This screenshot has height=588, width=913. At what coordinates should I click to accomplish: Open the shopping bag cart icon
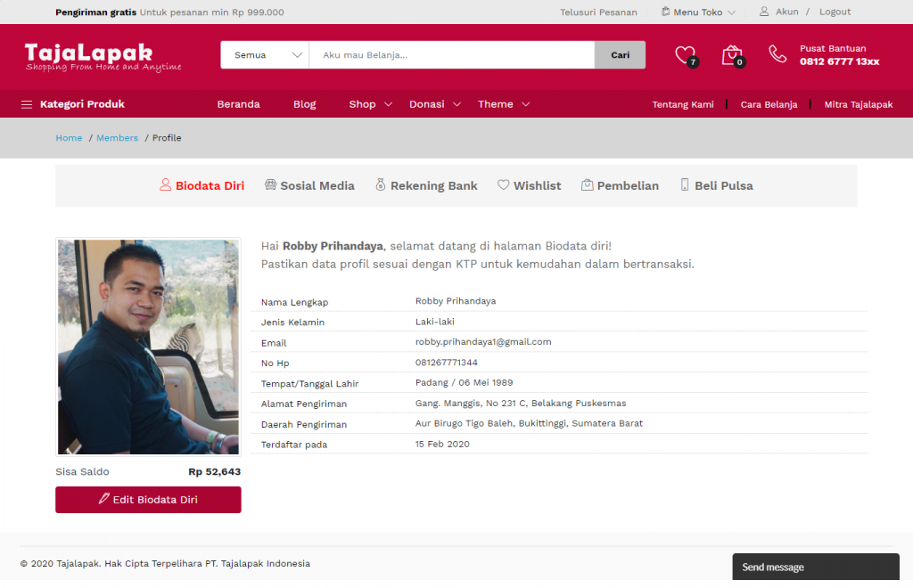[x=733, y=54]
